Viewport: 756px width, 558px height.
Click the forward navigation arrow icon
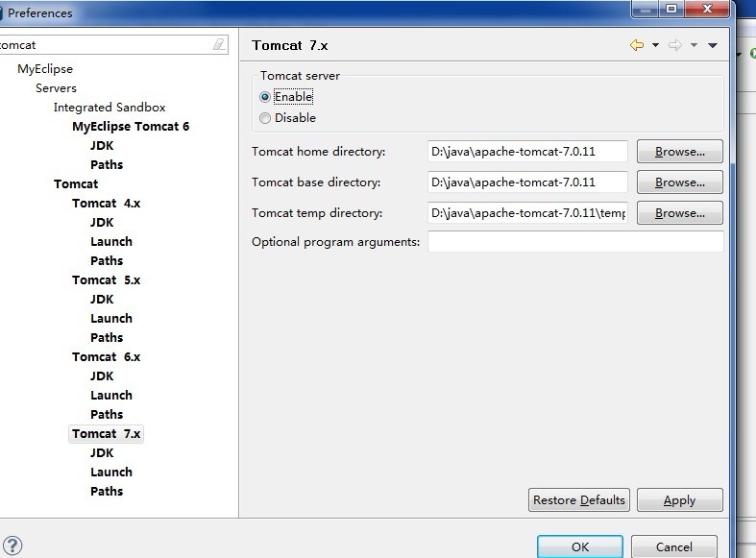click(x=675, y=45)
